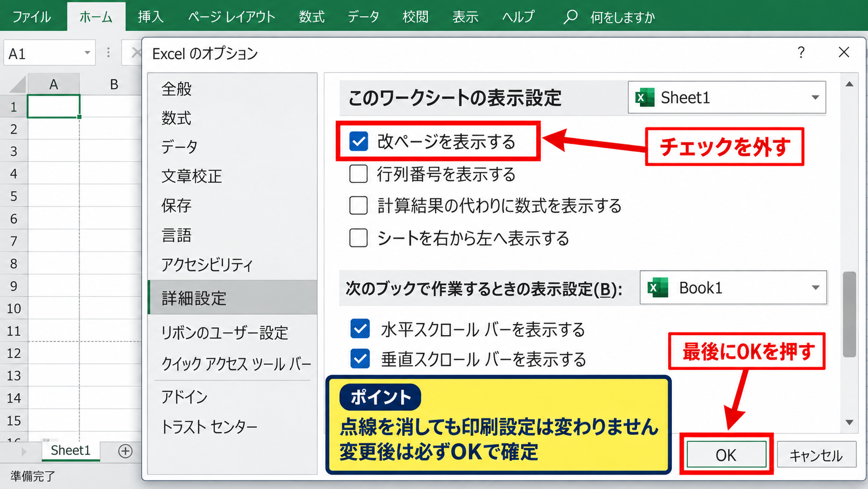Check 行列番号を表示する checkbox
Image resolution: width=868 pixels, height=489 pixels.
[359, 174]
